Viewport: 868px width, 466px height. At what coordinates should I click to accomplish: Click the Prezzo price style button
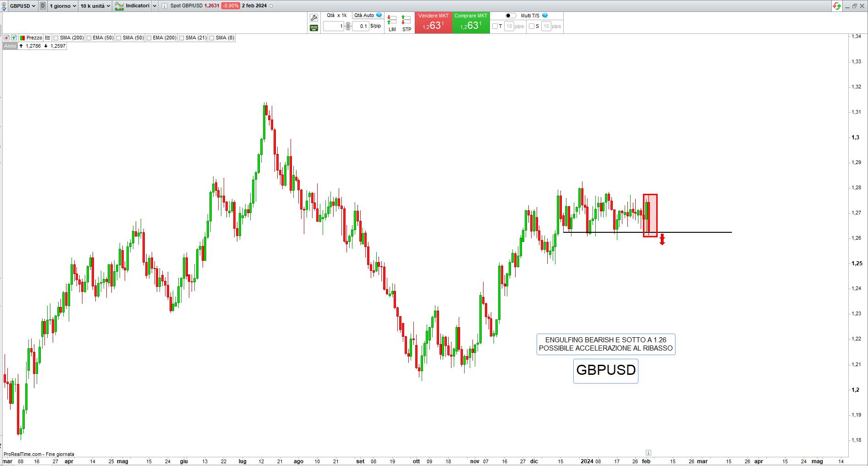click(31, 38)
